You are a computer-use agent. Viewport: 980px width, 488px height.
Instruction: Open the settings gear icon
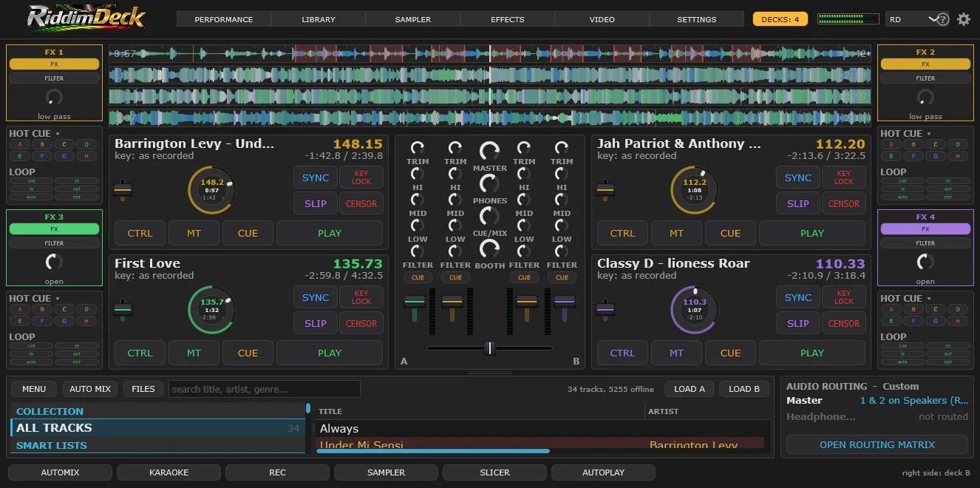click(964, 19)
